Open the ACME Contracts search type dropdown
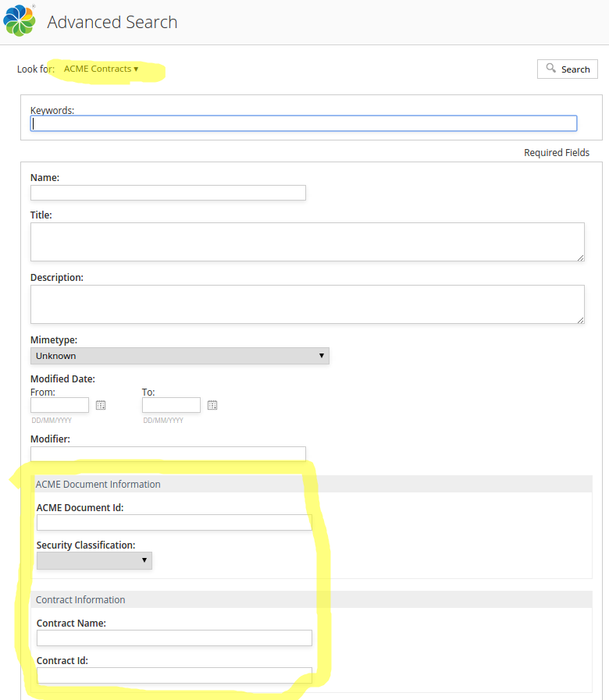Image resolution: width=609 pixels, height=700 pixels. [x=101, y=69]
